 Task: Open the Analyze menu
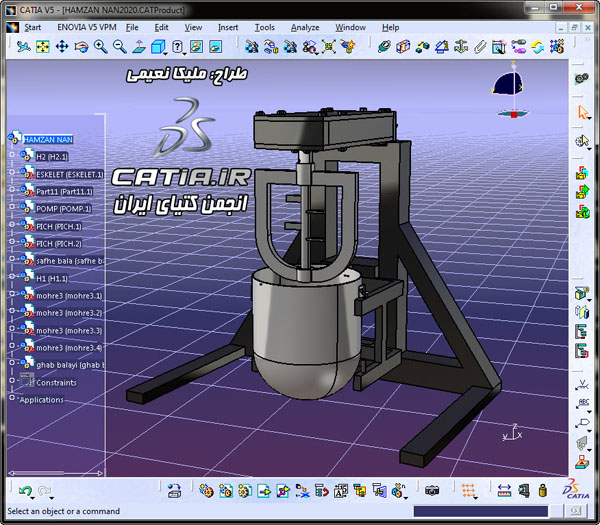(305, 28)
